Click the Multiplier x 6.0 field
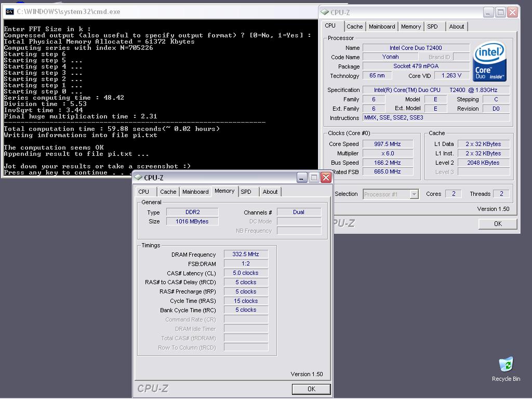This screenshot has width=532, height=399. pos(388,153)
